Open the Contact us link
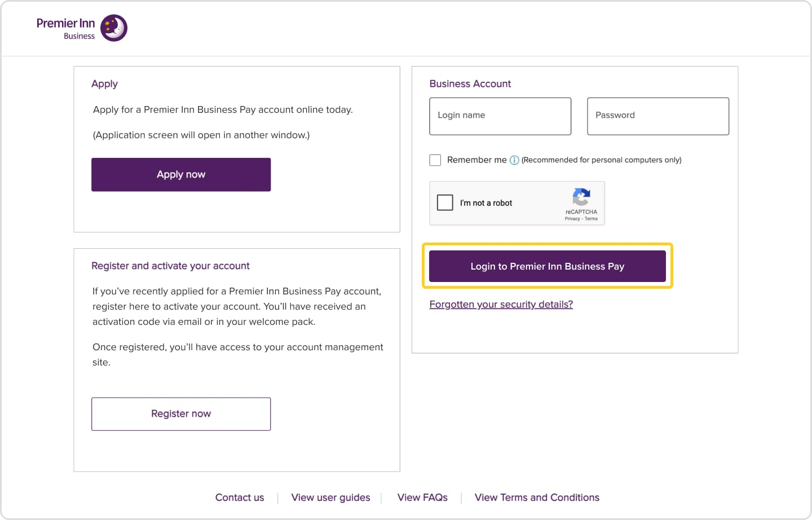Viewport: 812px width, 520px height. click(x=240, y=497)
